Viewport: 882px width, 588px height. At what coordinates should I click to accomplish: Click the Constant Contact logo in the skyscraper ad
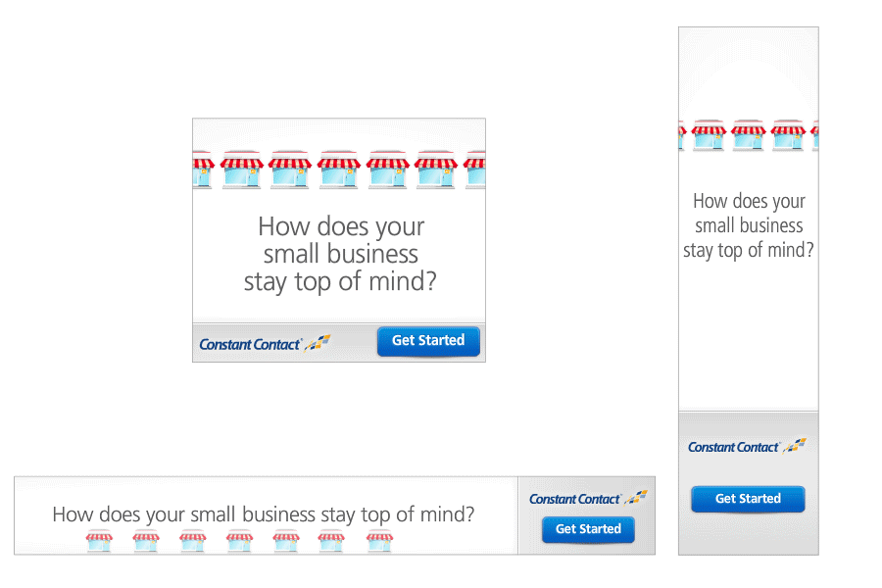click(748, 446)
